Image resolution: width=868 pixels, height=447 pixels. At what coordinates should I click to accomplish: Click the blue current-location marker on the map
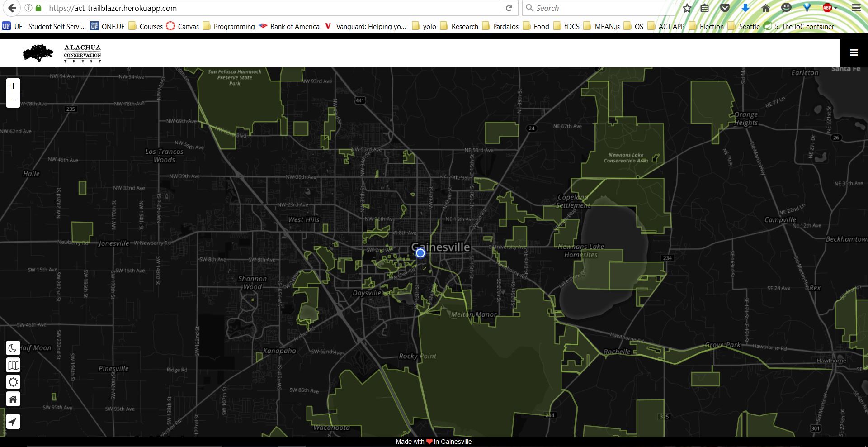pyautogui.click(x=420, y=253)
